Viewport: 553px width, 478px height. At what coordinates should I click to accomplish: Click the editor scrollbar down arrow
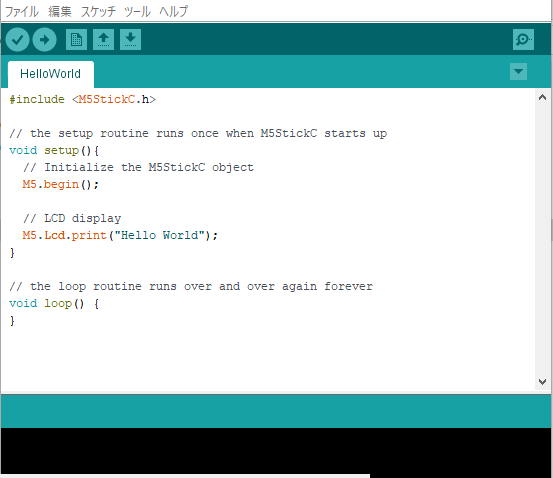pos(542,382)
